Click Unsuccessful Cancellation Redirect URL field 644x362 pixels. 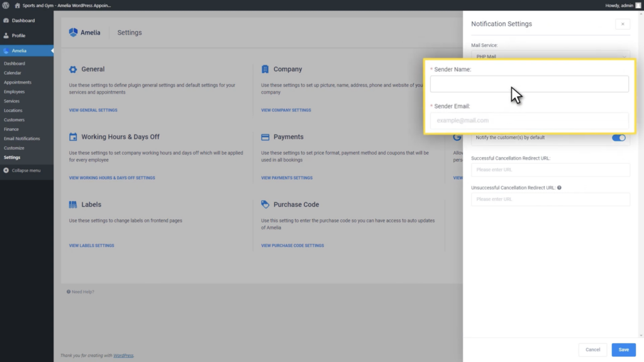[550, 199]
